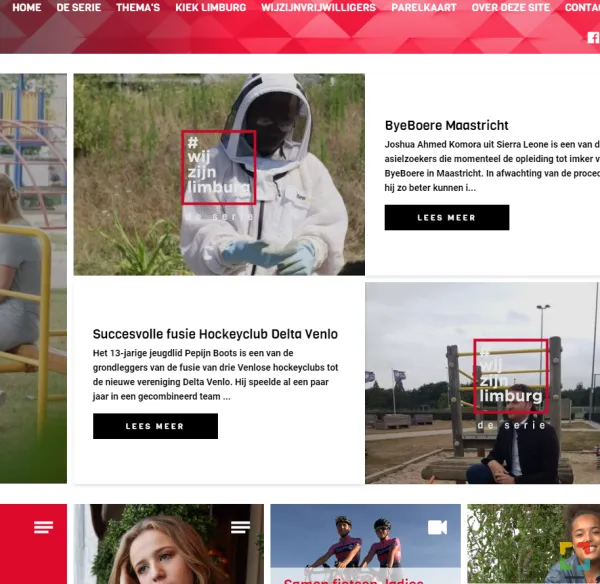This screenshot has width=600, height=584.
Task: Go to the OVER DEZE SITE page
Action: [x=510, y=8]
